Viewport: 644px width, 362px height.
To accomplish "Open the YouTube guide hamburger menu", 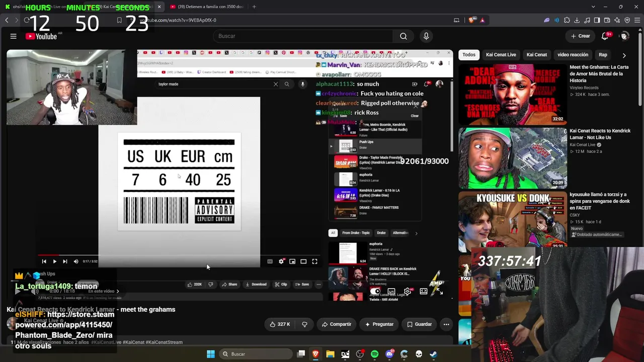I will (x=14, y=36).
